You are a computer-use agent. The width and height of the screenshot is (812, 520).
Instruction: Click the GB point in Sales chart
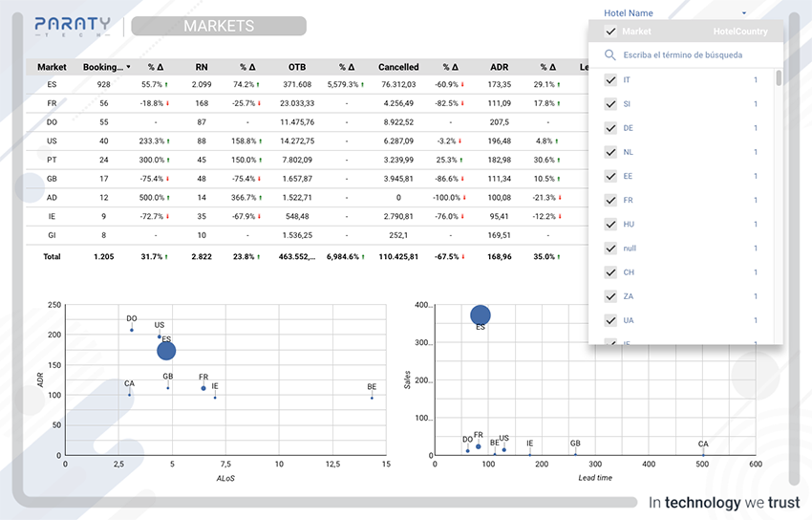coord(575,455)
